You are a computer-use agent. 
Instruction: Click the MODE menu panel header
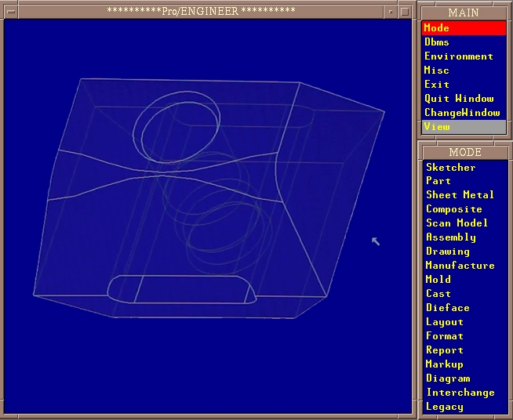coord(465,152)
